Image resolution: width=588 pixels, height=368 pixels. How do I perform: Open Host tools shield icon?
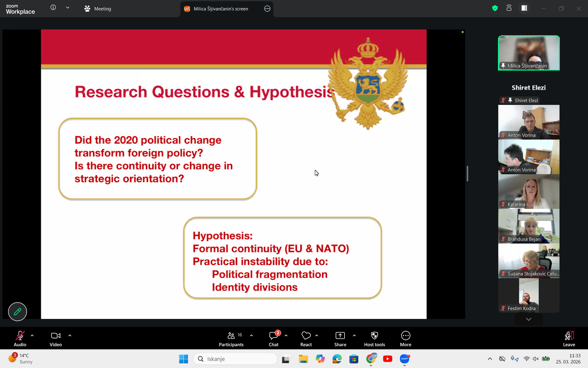374,336
